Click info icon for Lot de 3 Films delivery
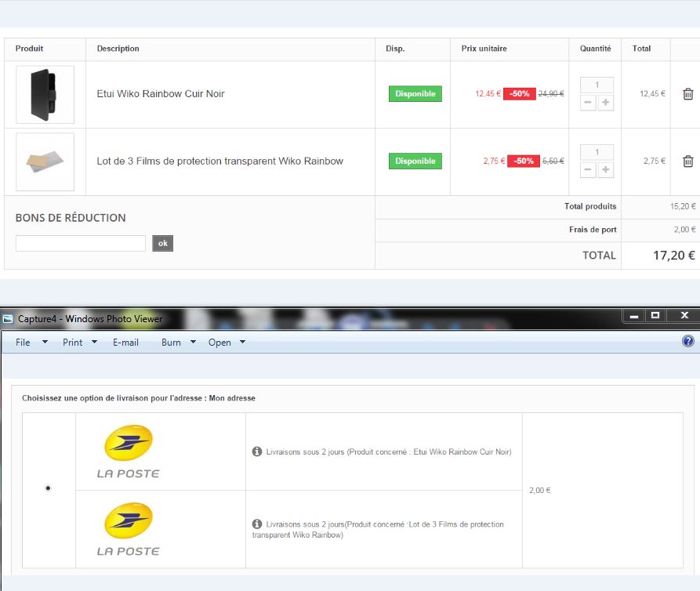 [256, 524]
